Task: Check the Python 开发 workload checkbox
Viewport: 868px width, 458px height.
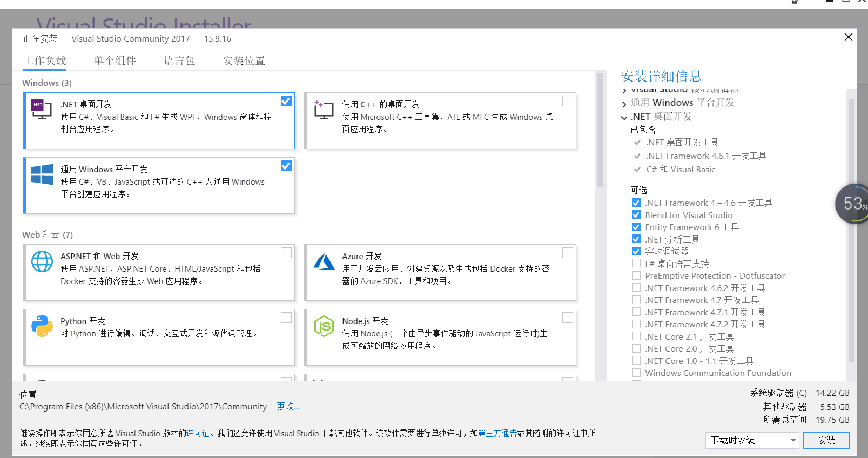Action: coord(286,318)
